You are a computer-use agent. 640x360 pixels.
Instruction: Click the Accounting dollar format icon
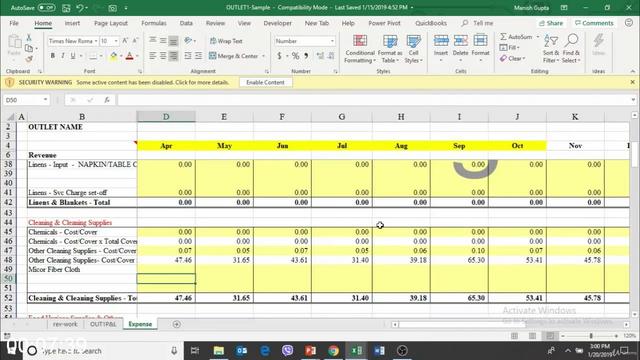[x=280, y=56]
